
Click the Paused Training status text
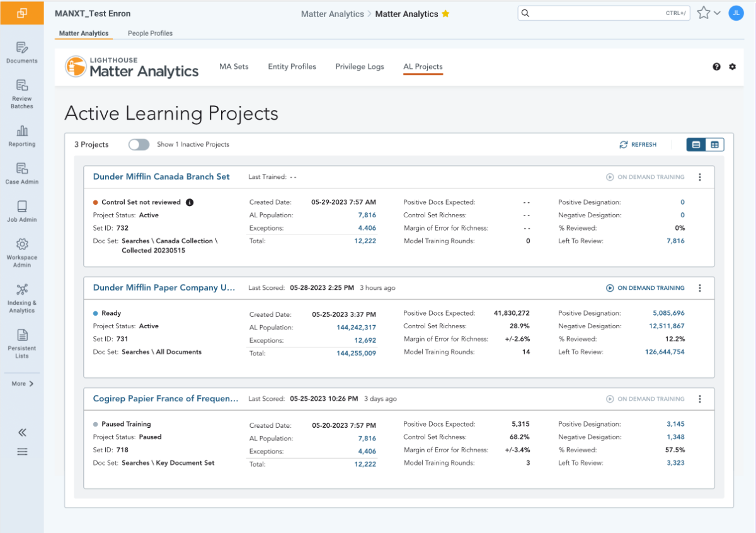[x=126, y=424]
